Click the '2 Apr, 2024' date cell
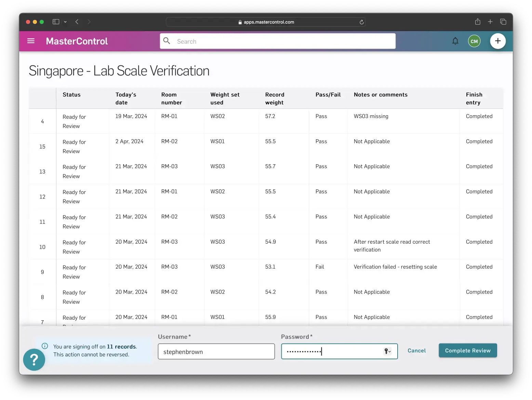The image size is (532, 400). 129,141
